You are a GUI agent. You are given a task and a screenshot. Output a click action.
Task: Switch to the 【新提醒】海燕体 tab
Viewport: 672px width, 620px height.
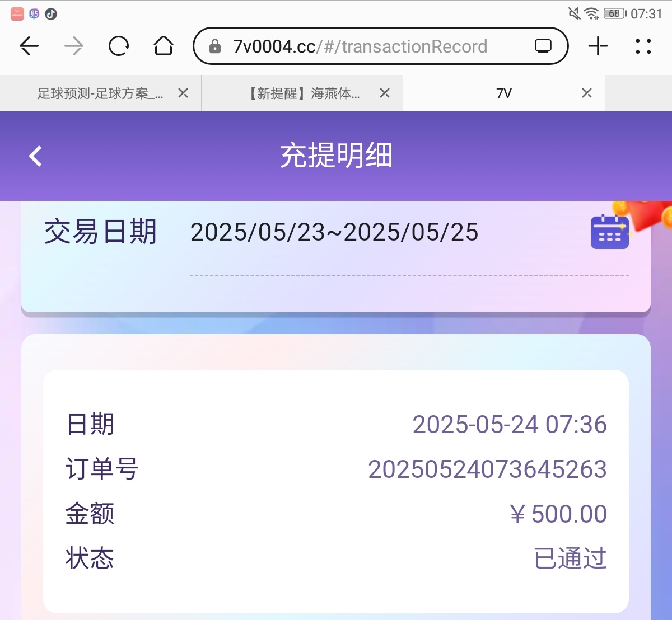(305, 93)
